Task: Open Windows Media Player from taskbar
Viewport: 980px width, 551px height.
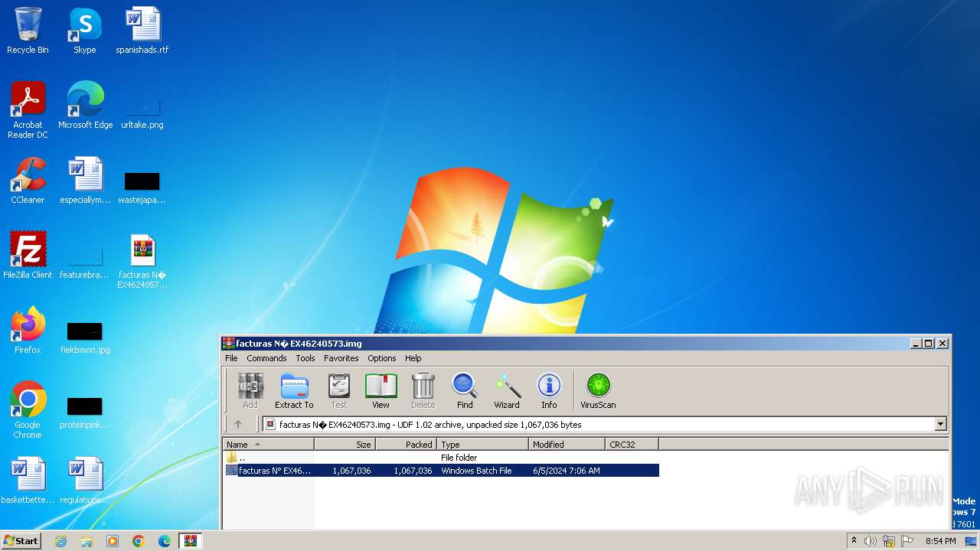Action: pos(113,541)
